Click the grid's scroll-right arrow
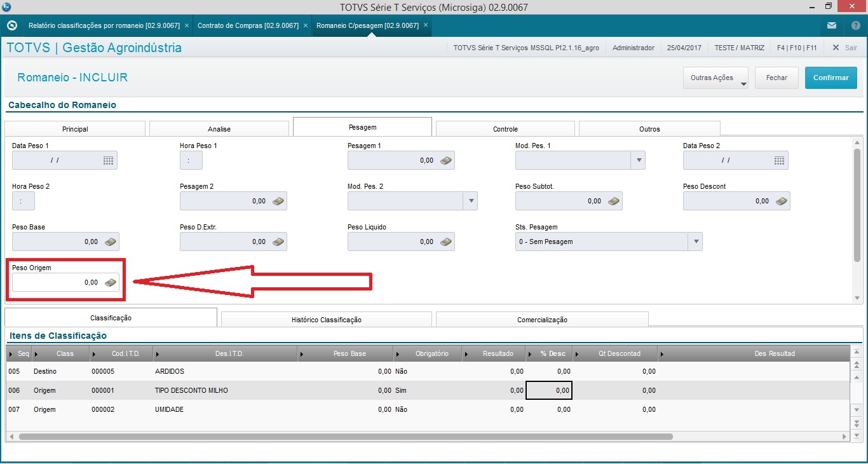The image size is (868, 464). (x=844, y=437)
